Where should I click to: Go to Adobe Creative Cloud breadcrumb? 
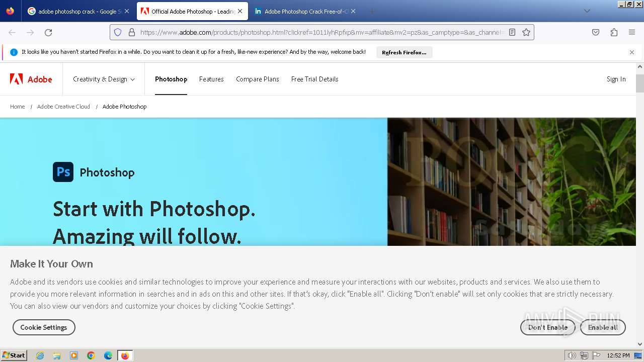63,107
